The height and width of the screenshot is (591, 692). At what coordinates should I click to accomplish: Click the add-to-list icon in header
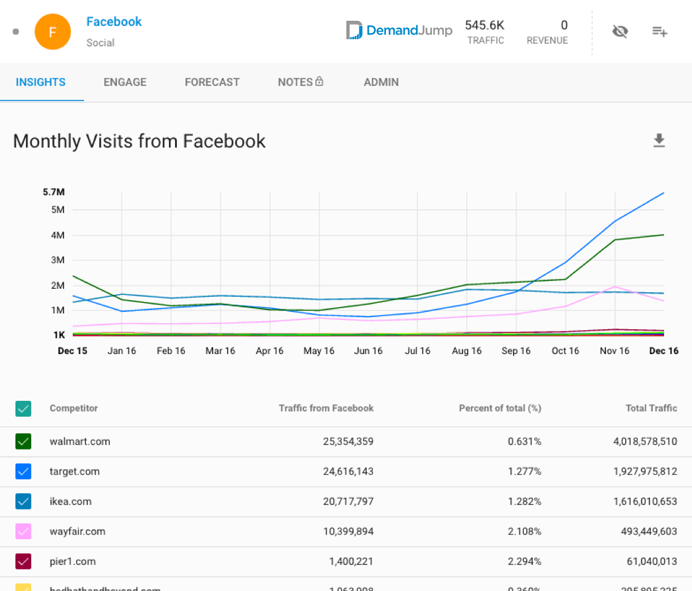click(x=660, y=31)
